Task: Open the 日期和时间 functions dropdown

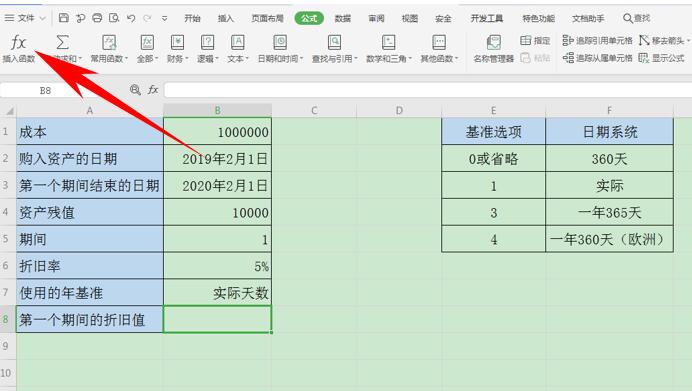Action: (280, 49)
